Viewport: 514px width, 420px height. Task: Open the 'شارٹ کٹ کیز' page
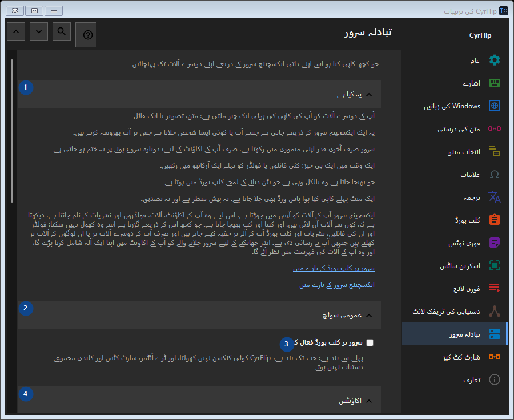(x=455, y=357)
